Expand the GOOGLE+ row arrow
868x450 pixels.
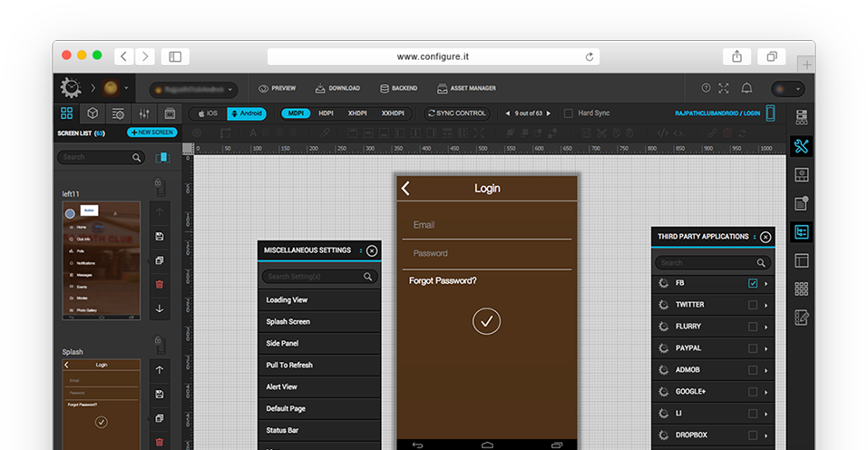pos(766,392)
